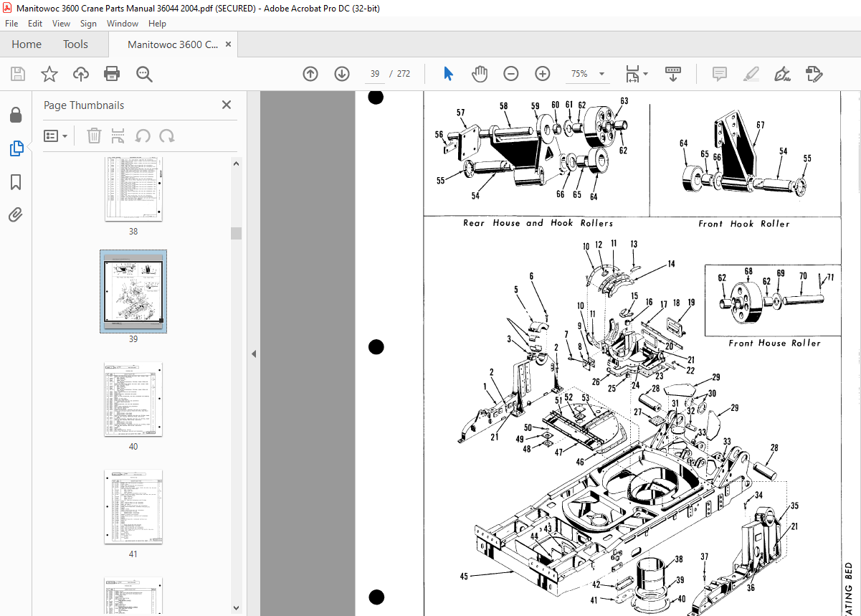Print the document with the printer icon
The image size is (861, 616).
pos(112,74)
